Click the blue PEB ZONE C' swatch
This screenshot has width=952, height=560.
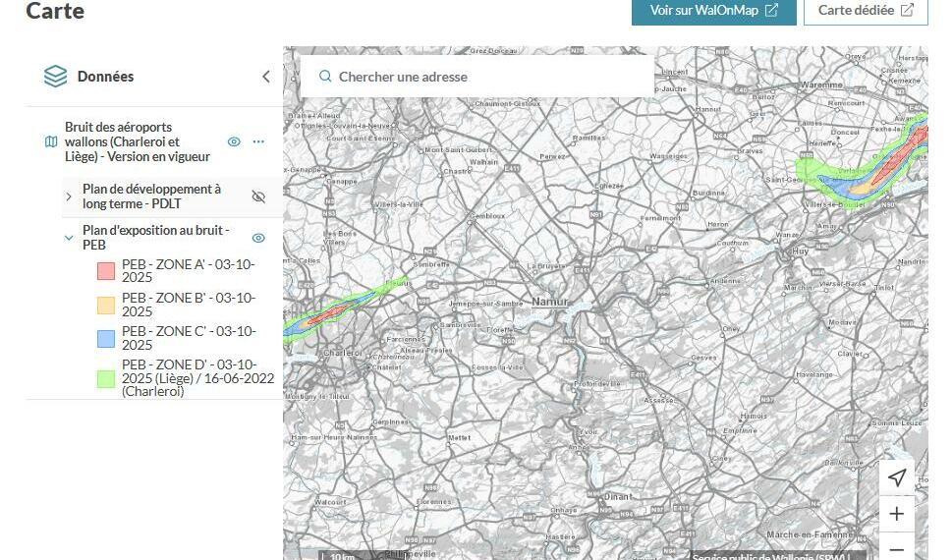106,338
